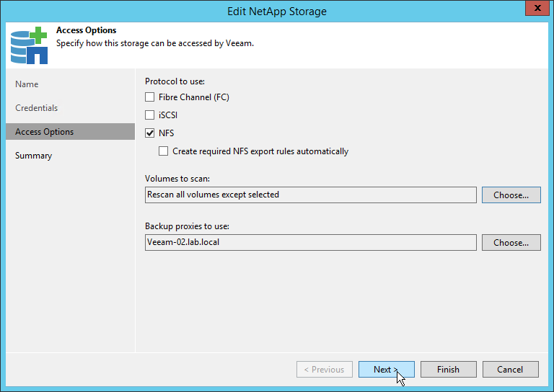Switch to the Credentials step
The width and height of the screenshot is (554, 392).
click(36, 108)
